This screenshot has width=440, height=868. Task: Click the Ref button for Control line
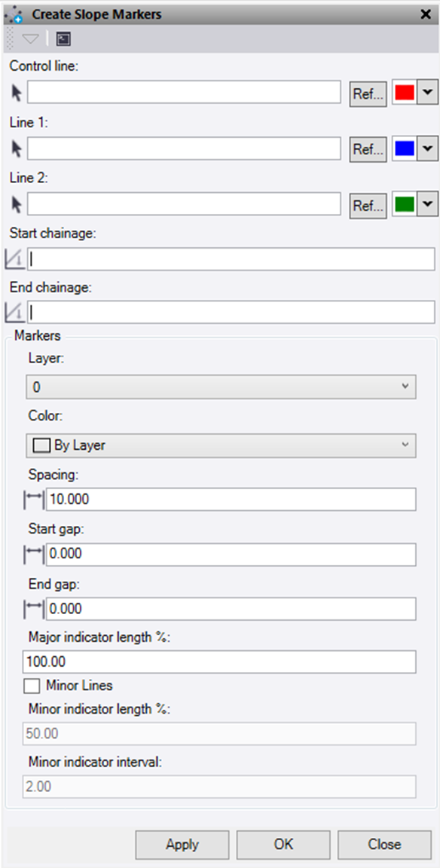(368, 92)
